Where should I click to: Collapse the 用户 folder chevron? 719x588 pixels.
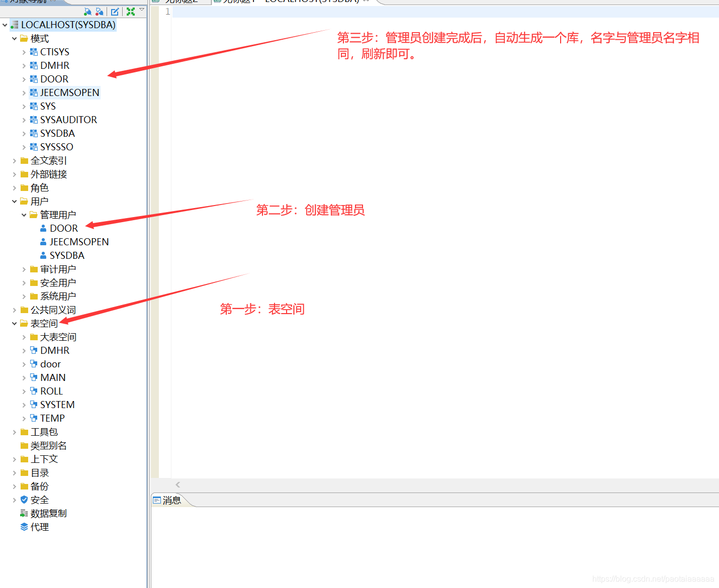[14, 201]
